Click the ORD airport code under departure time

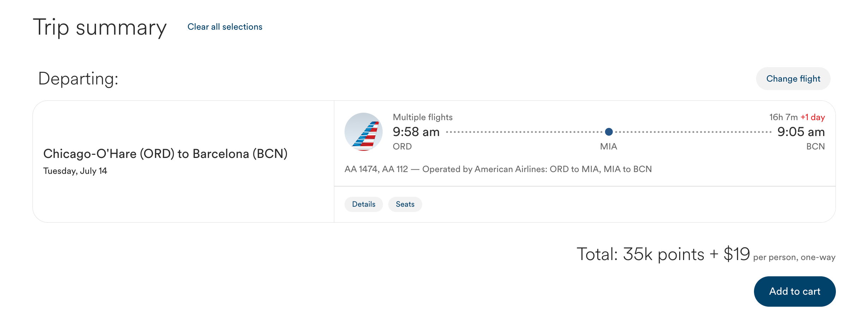402,146
